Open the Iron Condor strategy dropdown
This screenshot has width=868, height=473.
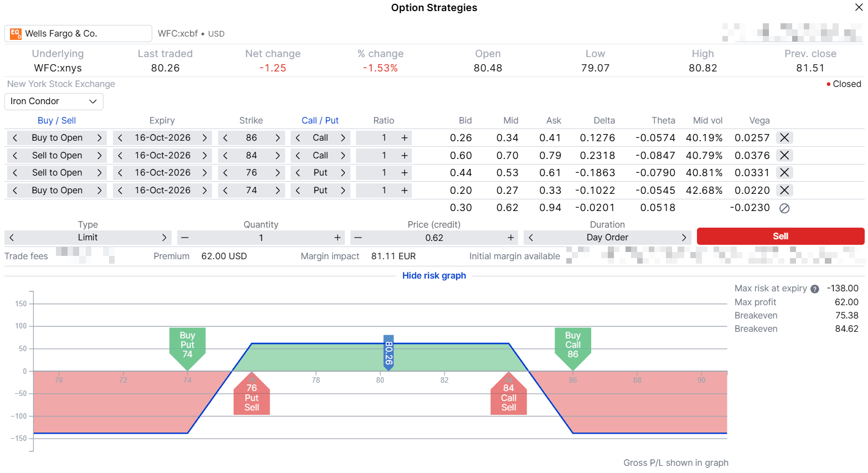[54, 101]
